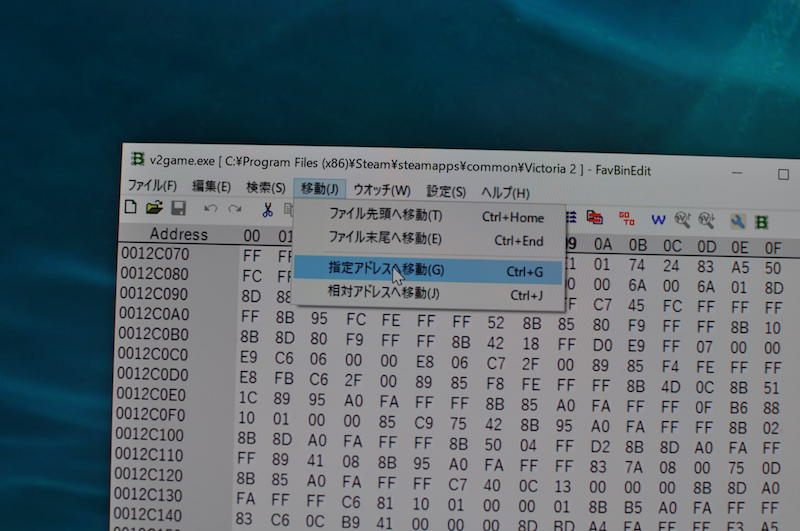Click the green B icon in the toolbar
The height and width of the screenshot is (531, 800).
[761, 222]
